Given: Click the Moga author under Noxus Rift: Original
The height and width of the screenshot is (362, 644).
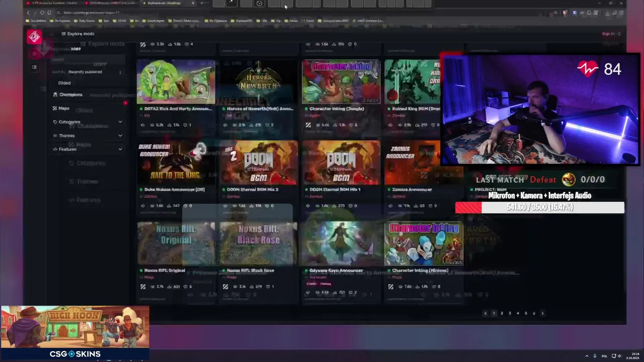Looking at the screenshot, I should (148, 277).
